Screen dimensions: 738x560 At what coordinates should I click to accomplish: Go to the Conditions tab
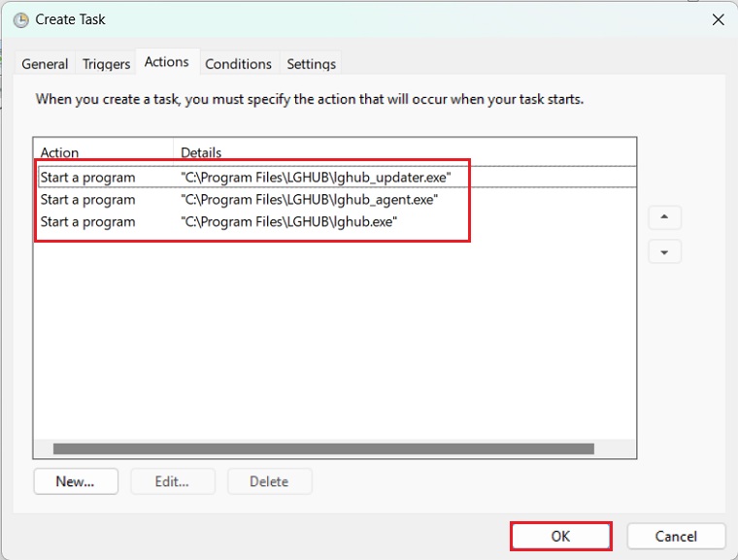[x=238, y=63]
